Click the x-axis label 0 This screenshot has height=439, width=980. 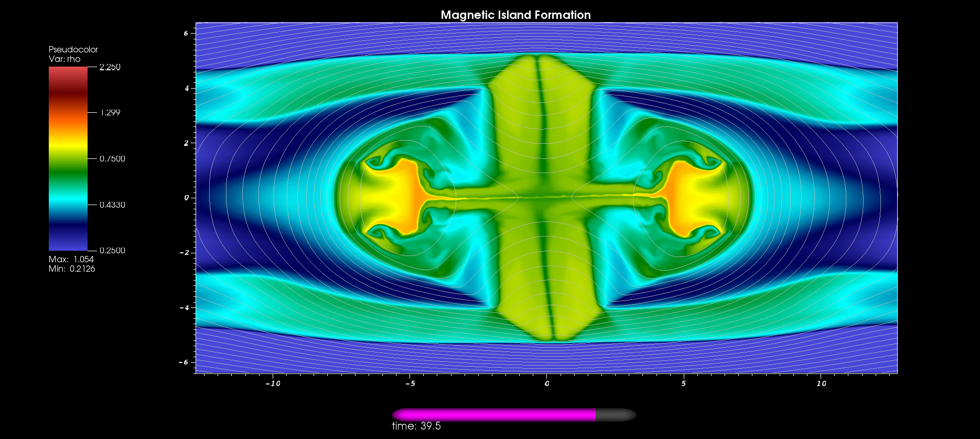click(x=547, y=383)
